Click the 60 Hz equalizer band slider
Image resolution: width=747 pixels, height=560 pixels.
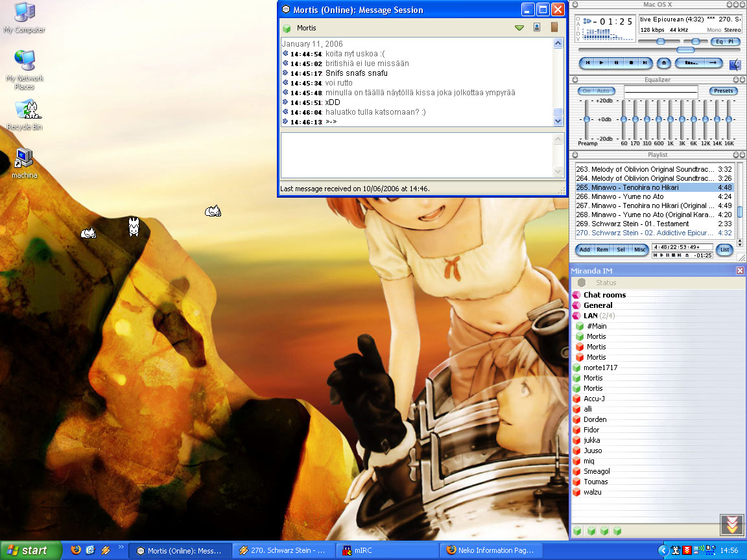point(624,119)
